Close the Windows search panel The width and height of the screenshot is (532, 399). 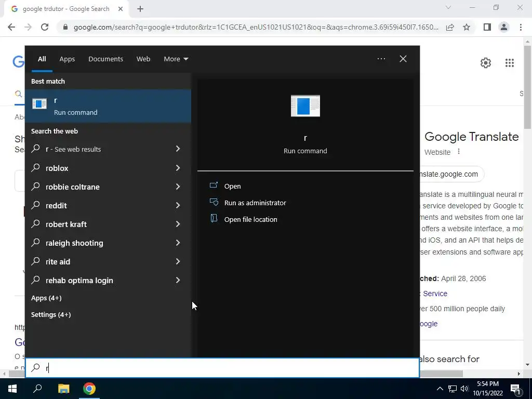(403, 59)
